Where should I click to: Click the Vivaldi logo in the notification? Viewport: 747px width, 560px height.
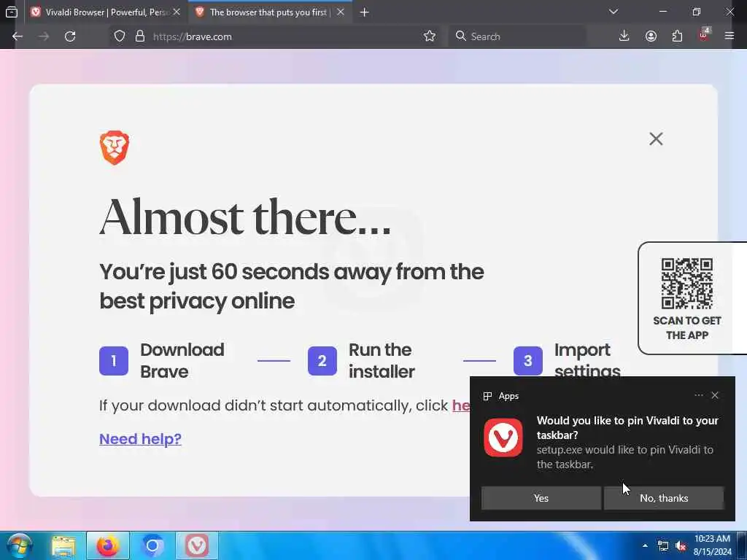[x=503, y=437]
